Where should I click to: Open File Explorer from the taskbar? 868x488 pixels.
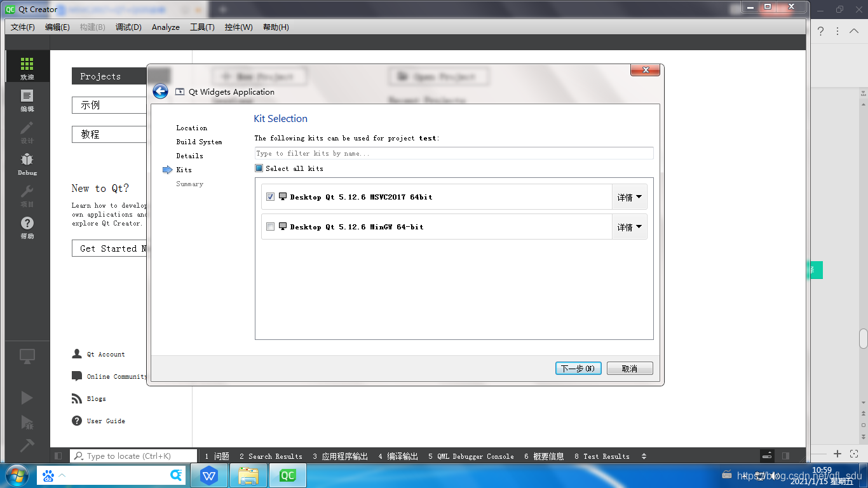coord(248,475)
